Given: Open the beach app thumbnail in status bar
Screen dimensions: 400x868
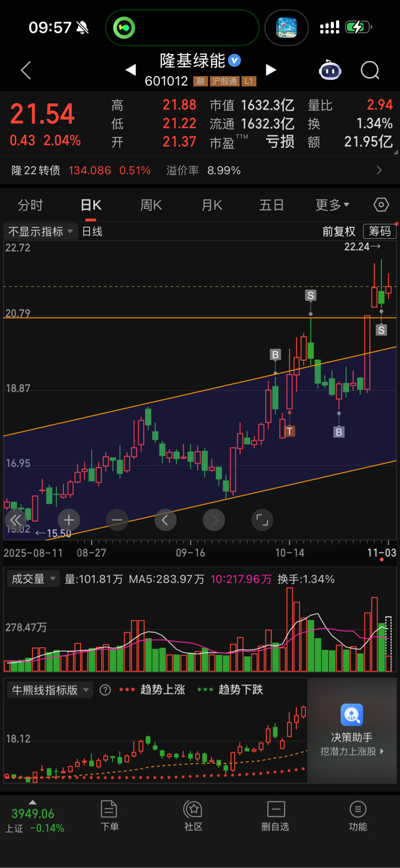Looking at the screenshot, I should (x=286, y=27).
